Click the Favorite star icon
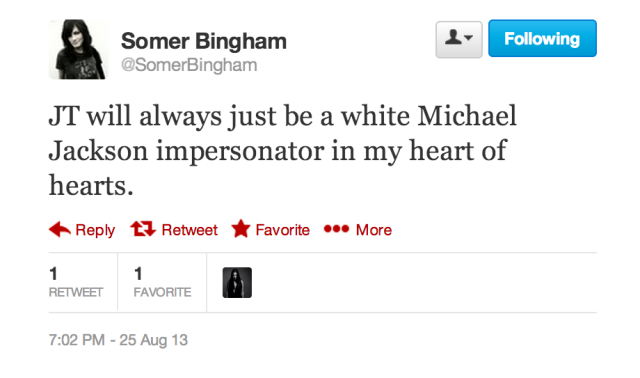The image size is (640, 378). pos(241,229)
